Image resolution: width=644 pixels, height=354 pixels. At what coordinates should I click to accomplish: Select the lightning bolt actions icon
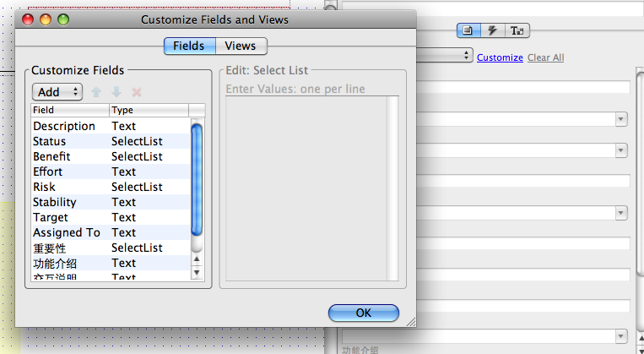pyautogui.click(x=493, y=30)
